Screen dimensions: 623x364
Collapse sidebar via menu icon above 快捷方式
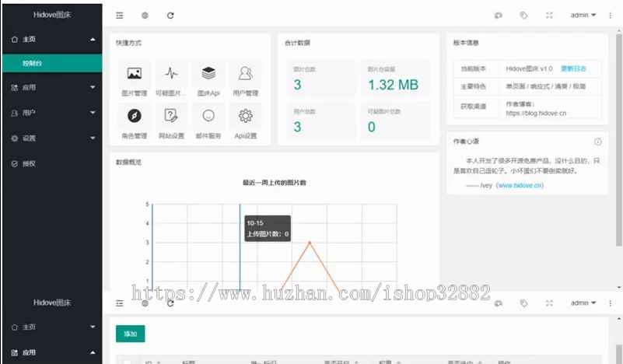(x=120, y=16)
